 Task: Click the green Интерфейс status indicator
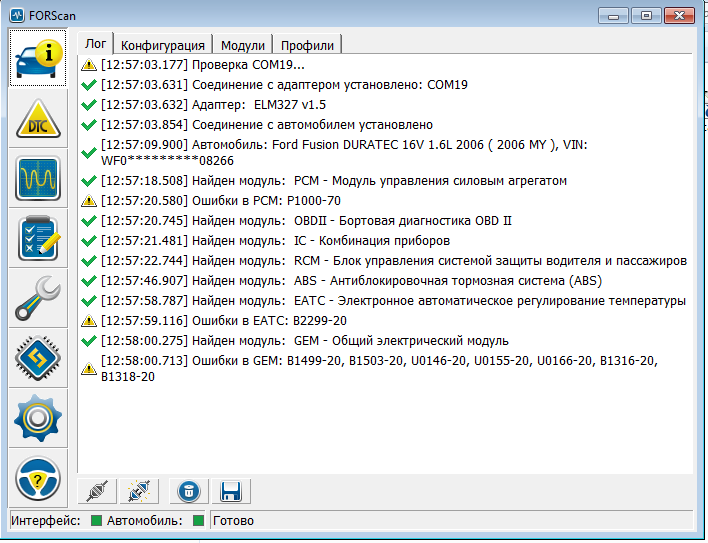(96, 520)
